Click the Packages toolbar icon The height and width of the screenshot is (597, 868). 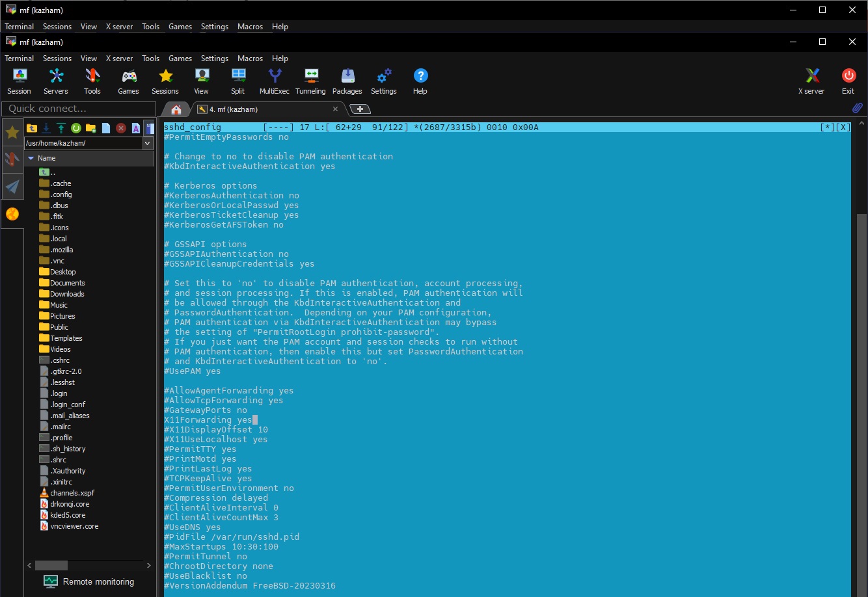point(347,81)
